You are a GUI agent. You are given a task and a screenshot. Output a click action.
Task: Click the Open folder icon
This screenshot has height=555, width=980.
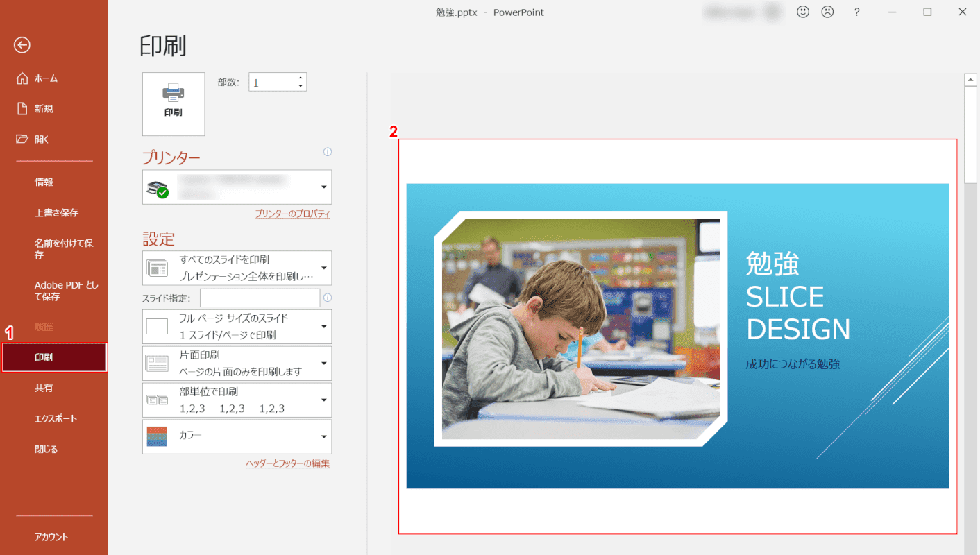22,139
